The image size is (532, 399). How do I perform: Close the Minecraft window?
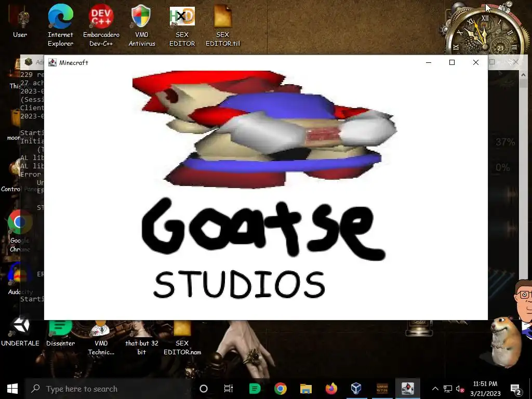coord(476,62)
